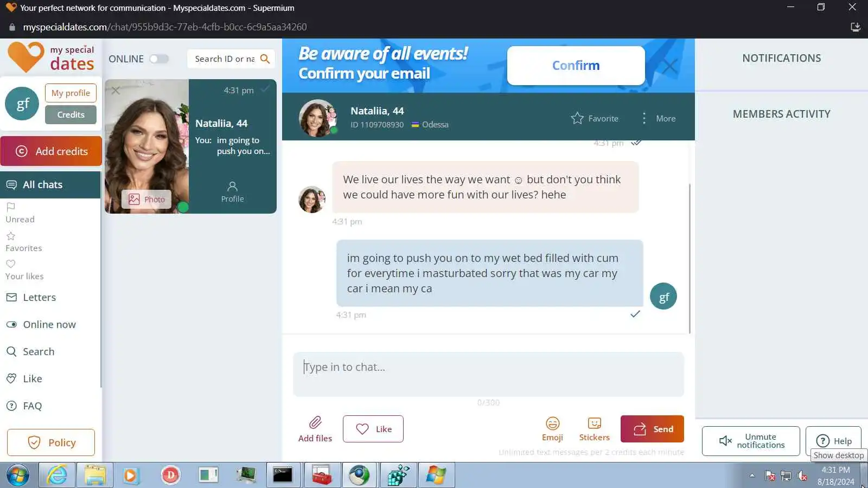Viewport: 868px width, 488px height.
Task: Click Nataliia's avatar in chat header
Action: click(317, 118)
